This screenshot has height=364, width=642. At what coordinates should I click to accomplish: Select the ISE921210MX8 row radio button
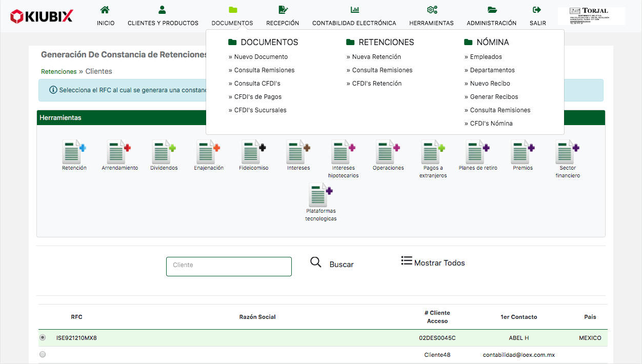point(43,337)
